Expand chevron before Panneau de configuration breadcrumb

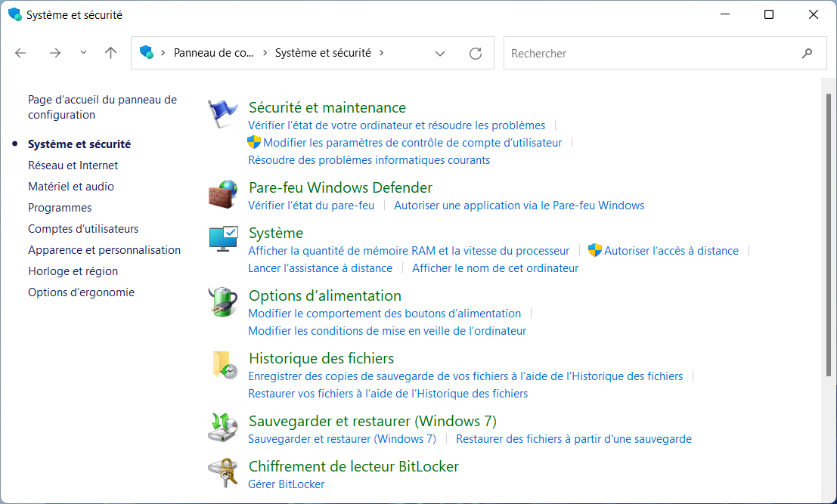(x=163, y=53)
